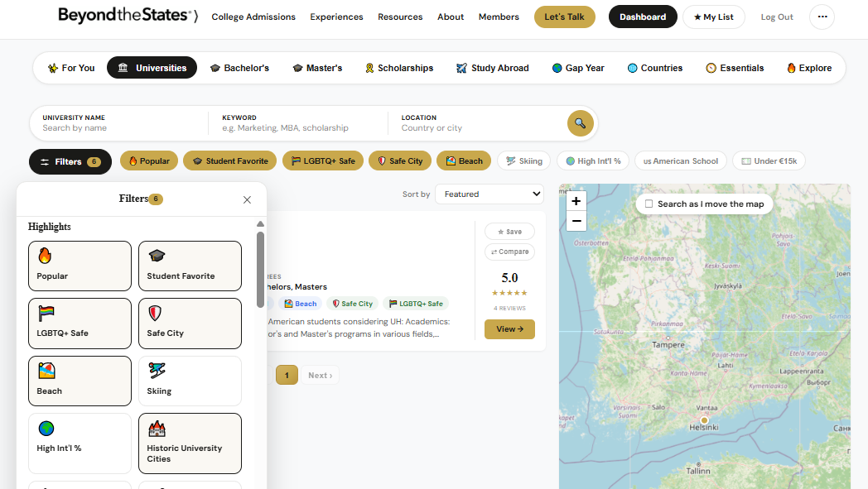Check 'Search as I move the map'
The image size is (868, 489).
649,204
